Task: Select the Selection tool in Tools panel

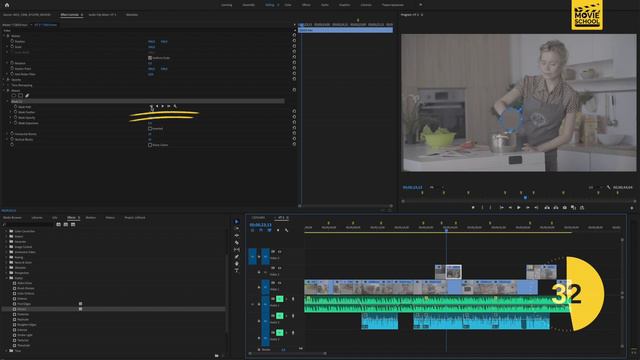Action: tap(237, 222)
